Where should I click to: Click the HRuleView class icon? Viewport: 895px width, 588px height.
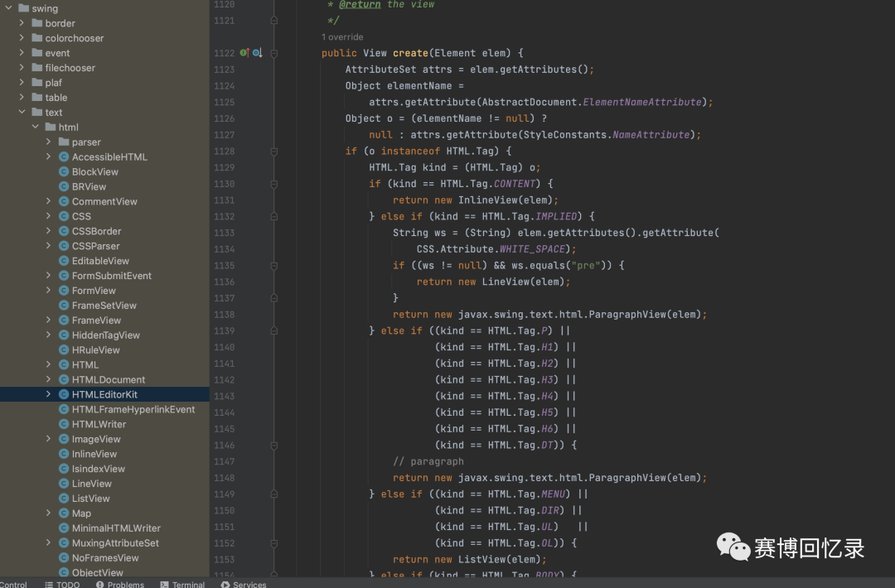click(x=64, y=349)
